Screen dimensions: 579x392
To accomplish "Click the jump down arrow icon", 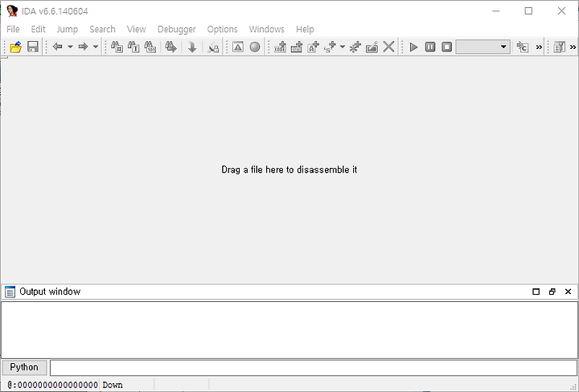I will [x=192, y=47].
